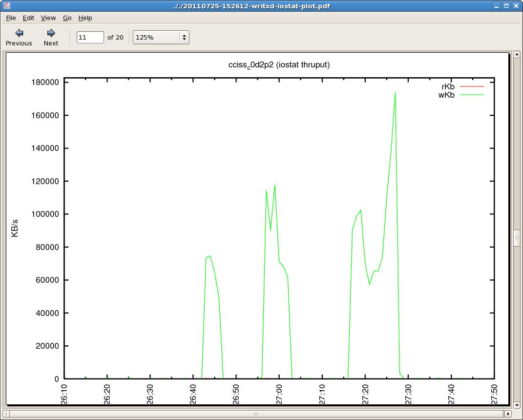The height and width of the screenshot is (420, 523).
Task: Click the horizontal scrollbar thumb
Action: coord(256,414)
